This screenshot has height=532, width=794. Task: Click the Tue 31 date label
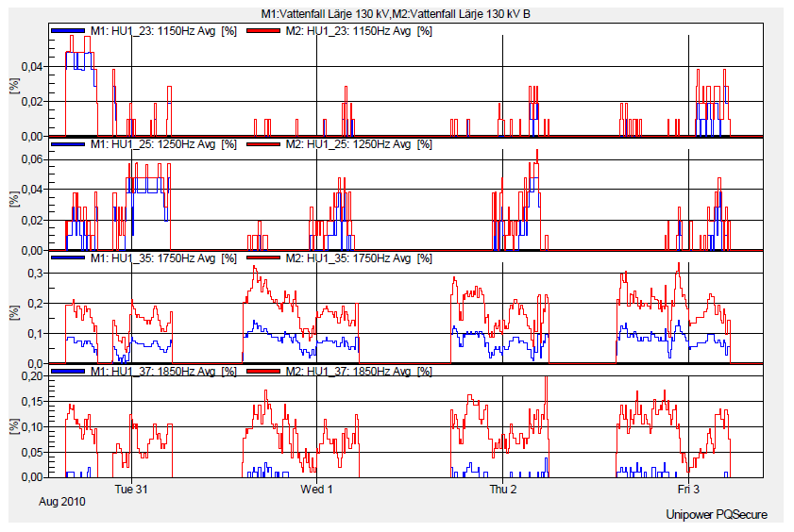130,490
